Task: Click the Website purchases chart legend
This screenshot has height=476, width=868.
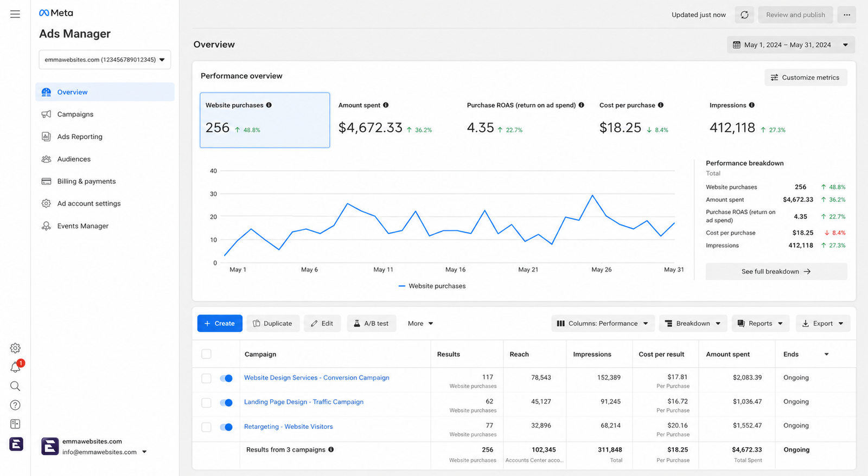Action: 432,286
